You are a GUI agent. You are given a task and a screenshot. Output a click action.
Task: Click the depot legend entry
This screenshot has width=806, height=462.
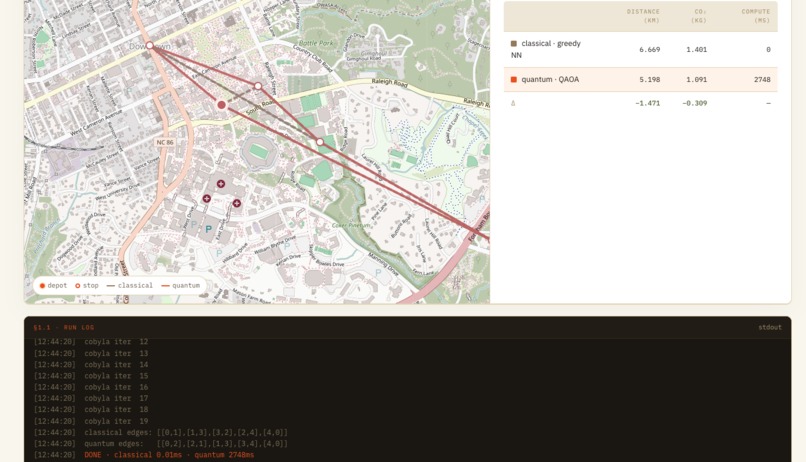pos(53,286)
